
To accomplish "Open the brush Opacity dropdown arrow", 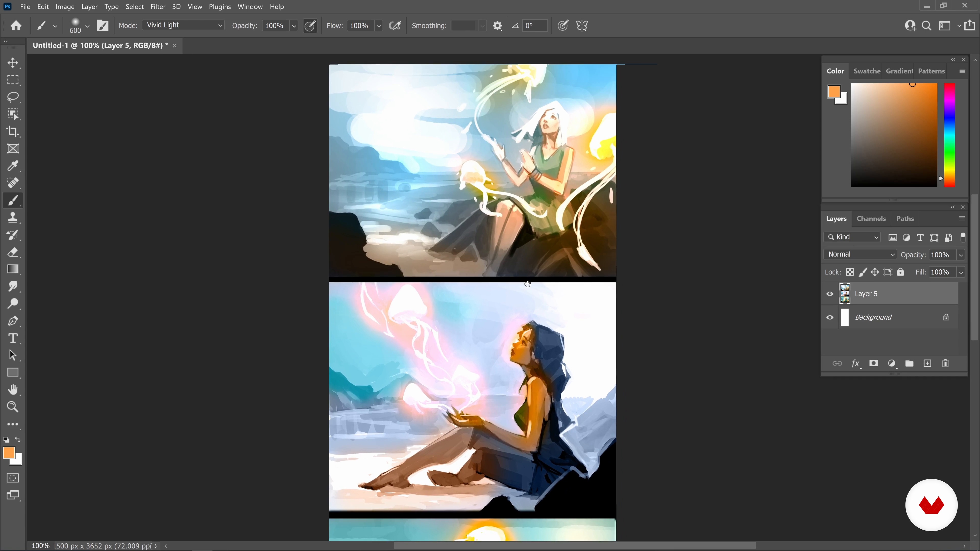I will coord(294,26).
